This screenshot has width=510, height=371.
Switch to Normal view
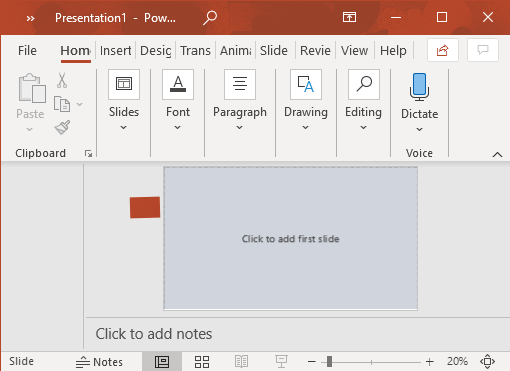tap(162, 362)
